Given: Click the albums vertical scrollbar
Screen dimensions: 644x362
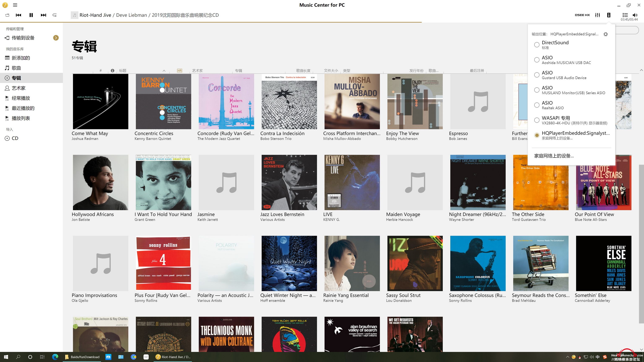Looking at the screenshot, I should click(641, 244).
